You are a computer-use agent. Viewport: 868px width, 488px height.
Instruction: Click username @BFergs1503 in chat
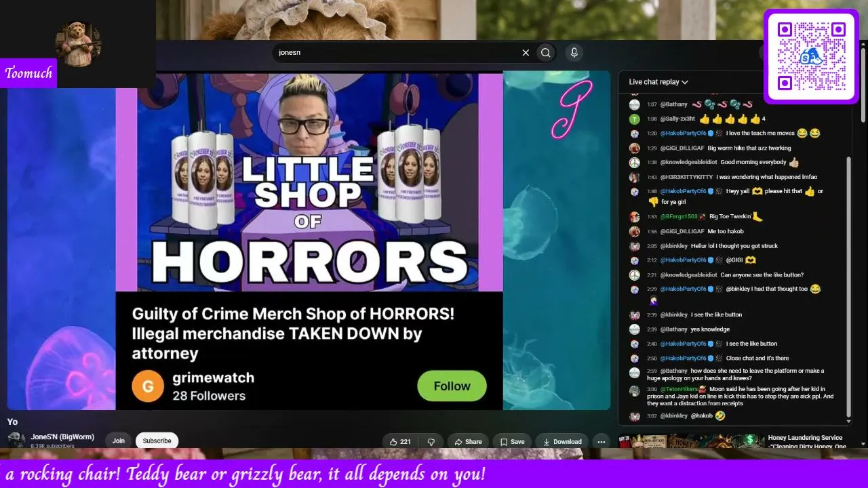679,217
